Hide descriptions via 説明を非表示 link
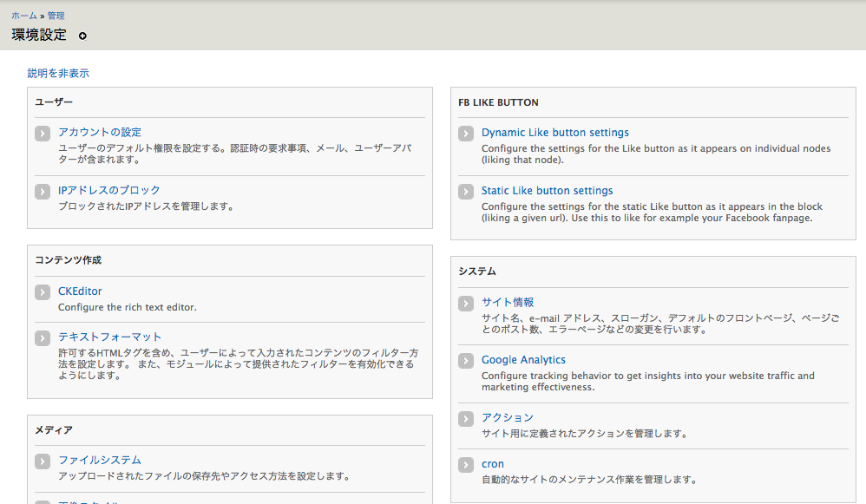This screenshot has width=866, height=504. tap(58, 74)
